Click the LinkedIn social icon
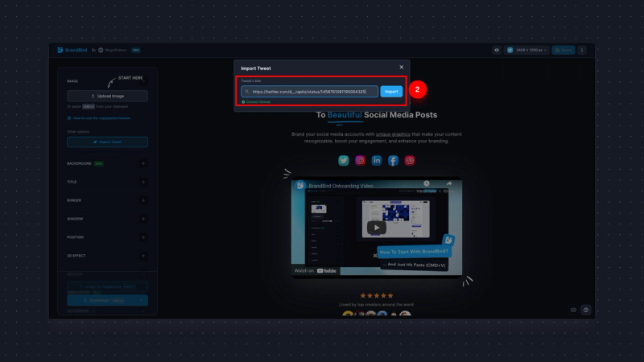This screenshot has height=362, width=644. point(377,160)
